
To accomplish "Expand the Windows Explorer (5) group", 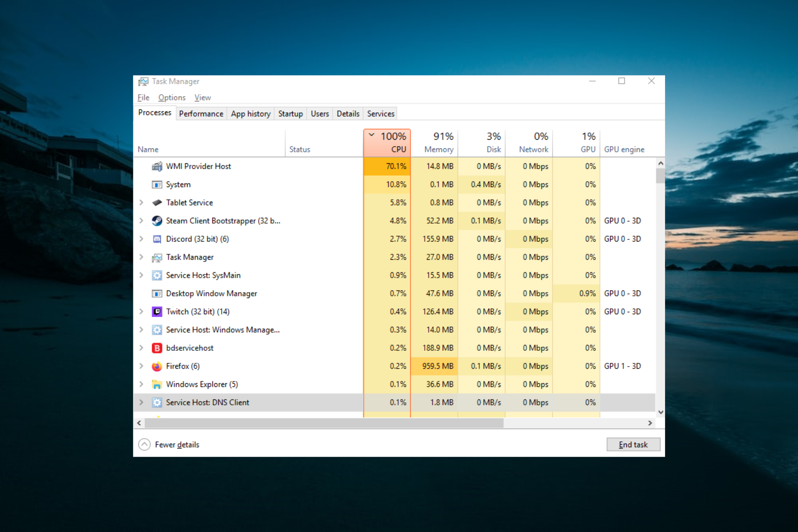I will pyautogui.click(x=141, y=384).
